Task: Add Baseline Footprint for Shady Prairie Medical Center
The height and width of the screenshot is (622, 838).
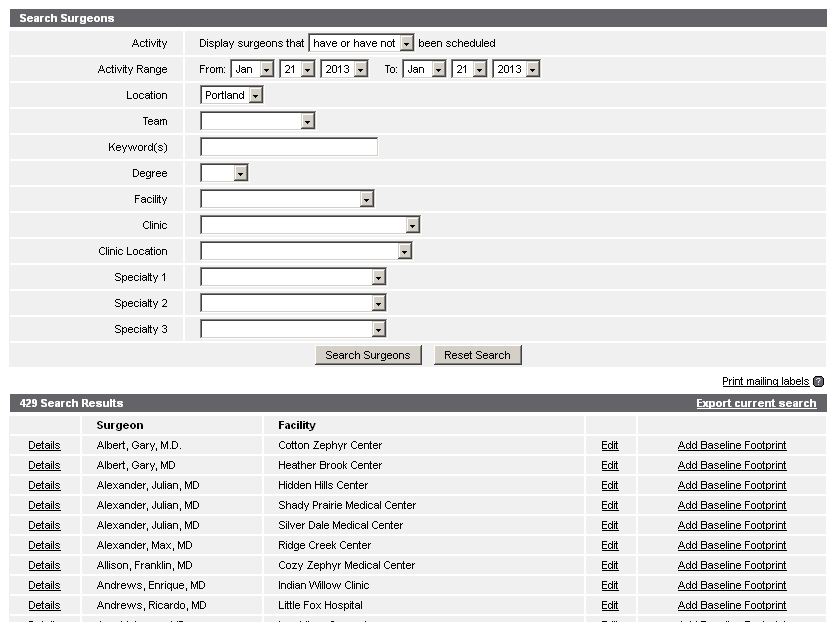Action: (x=732, y=506)
